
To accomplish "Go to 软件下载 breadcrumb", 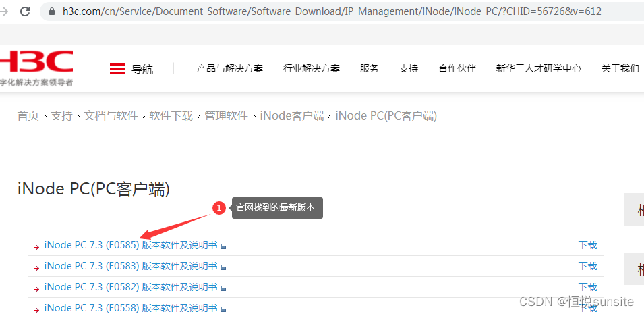I will (x=171, y=116).
